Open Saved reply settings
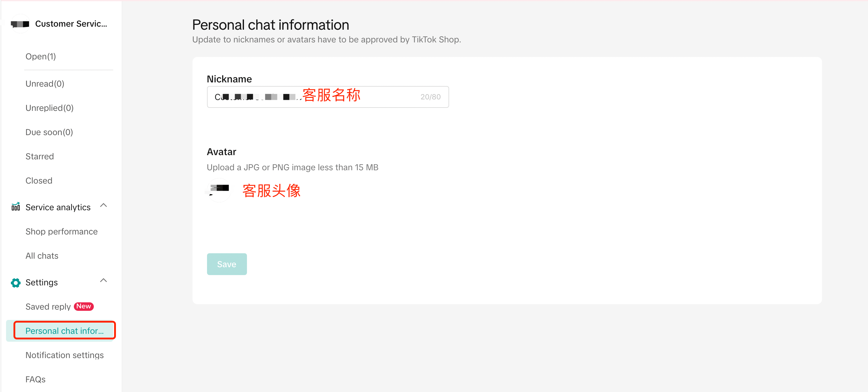The height and width of the screenshot is (392, 868). tap(48, 307)
